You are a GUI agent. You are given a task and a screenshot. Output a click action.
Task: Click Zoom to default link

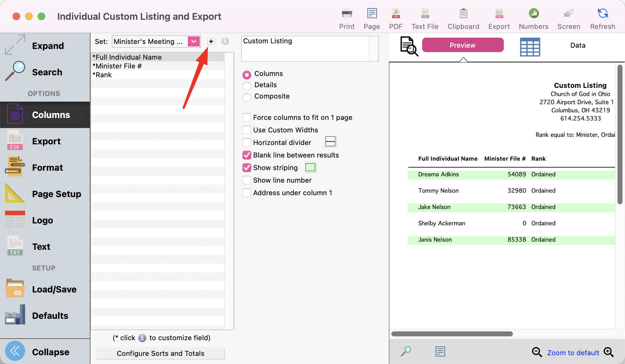[573, 353]
